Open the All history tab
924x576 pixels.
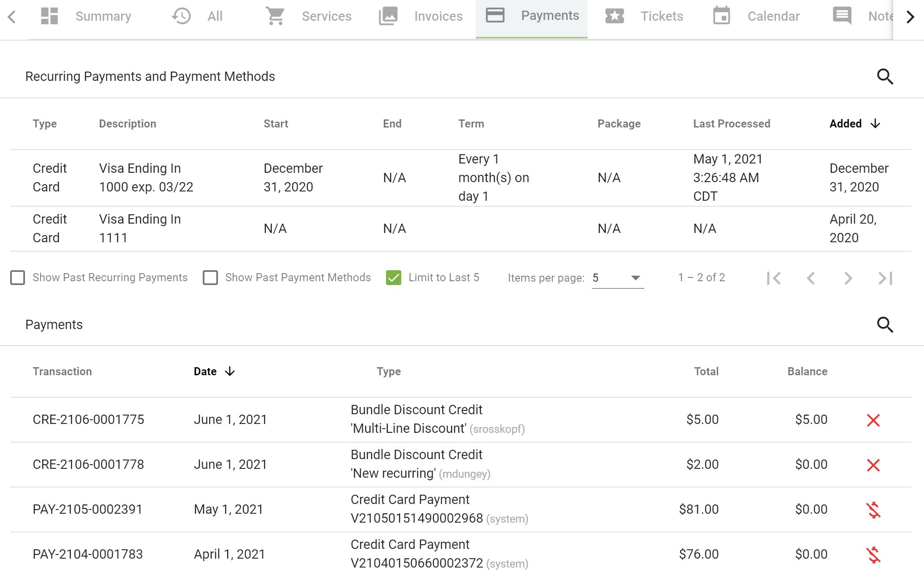point(197,17)
